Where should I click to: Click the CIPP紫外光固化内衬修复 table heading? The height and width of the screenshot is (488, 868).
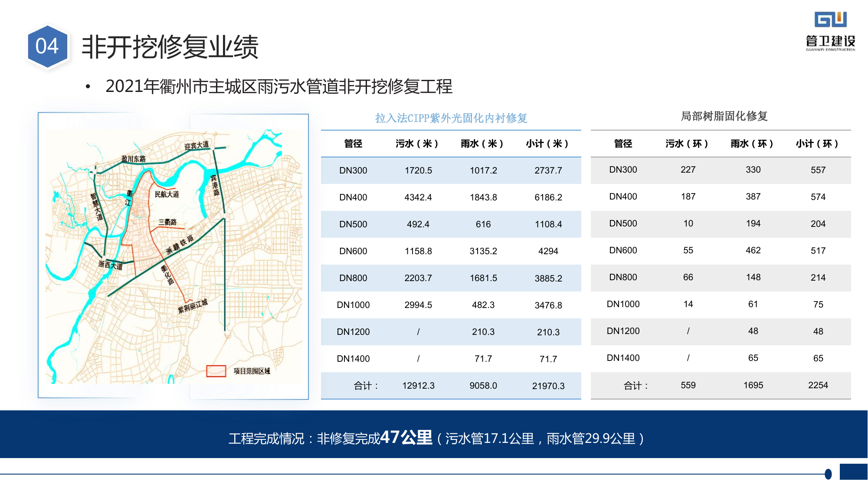click(x=451, y=118)
